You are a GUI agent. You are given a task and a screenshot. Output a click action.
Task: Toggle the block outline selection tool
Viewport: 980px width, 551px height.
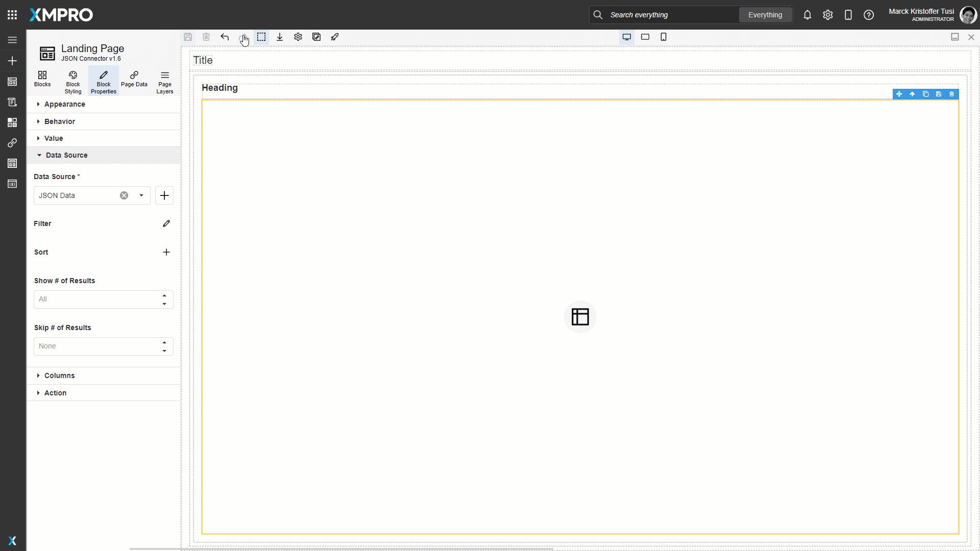coord(261,37)
